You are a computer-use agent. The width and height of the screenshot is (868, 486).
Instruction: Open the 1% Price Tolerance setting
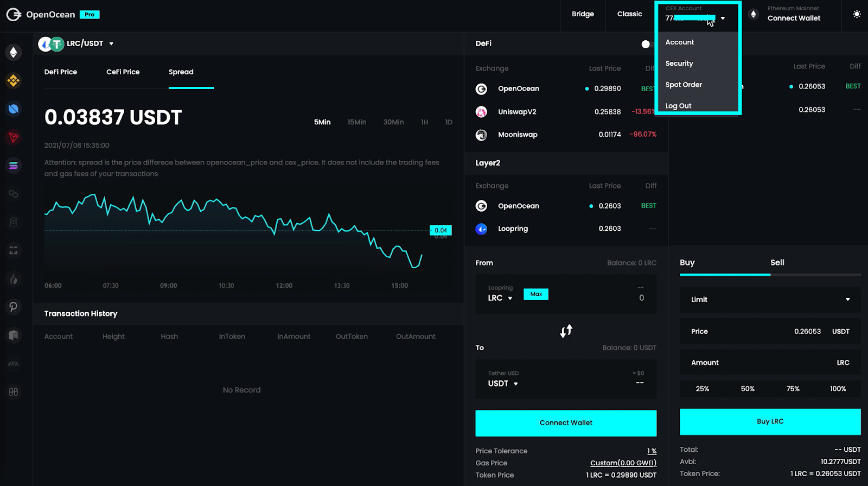(x=652, y=451)
